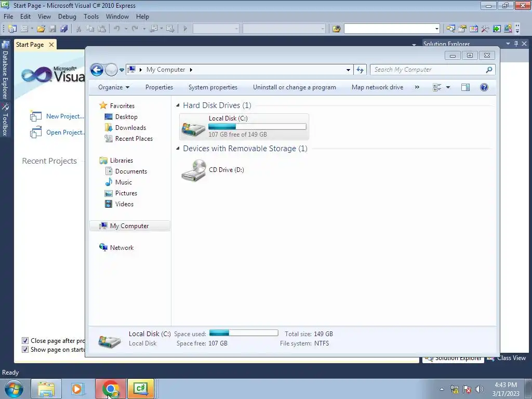Collapse Devices with Removable Storage group

click(x=178, y=149)
